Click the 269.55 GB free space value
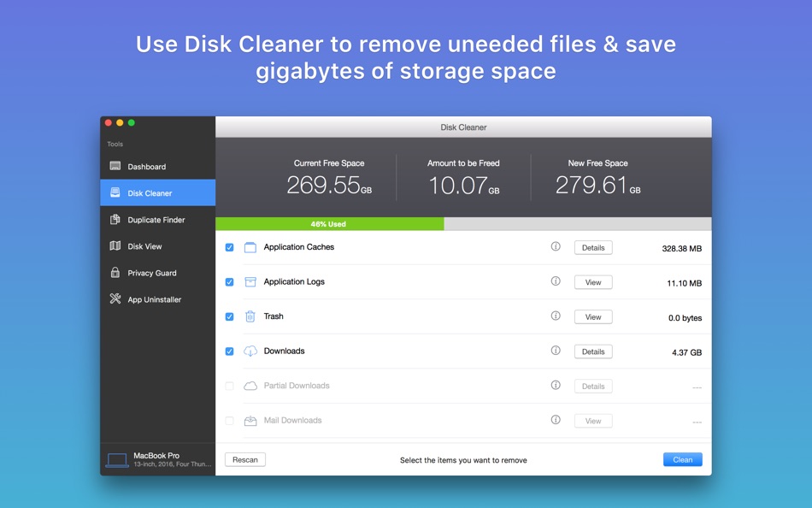Screen dimensions: 812x508 pyautogui.click(x=329, y=185)
